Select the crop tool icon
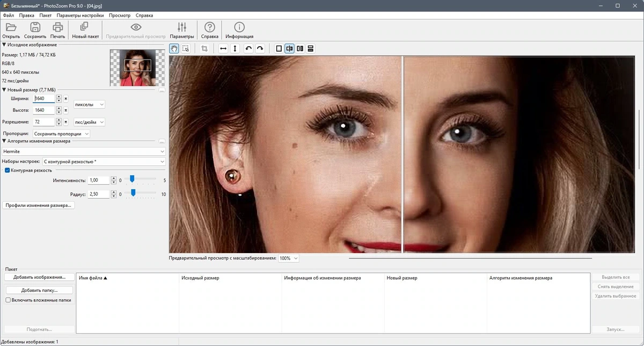The height and width of the screenshot is (346, 644). point(204,48)
